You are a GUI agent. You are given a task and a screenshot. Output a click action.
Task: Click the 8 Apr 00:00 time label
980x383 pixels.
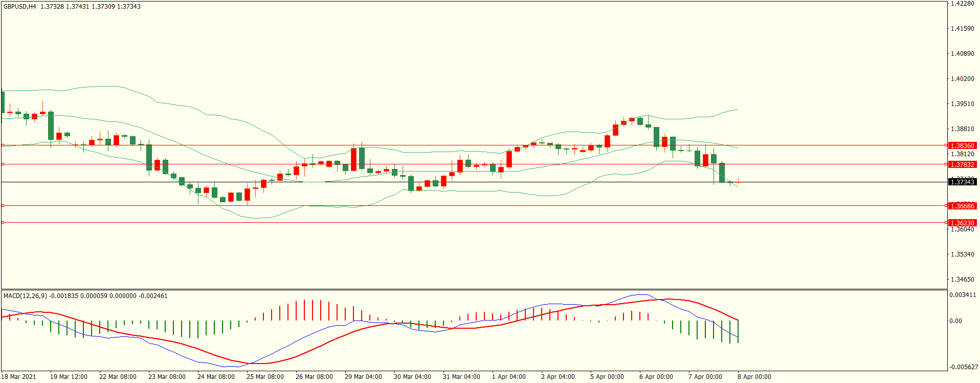pyautogui.click(x=754, y=377)
